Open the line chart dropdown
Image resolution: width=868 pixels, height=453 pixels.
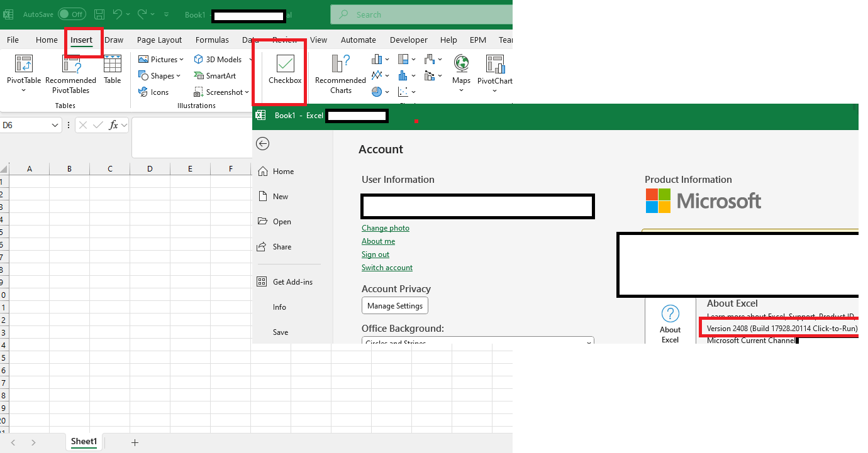click(x=387, y=75)
